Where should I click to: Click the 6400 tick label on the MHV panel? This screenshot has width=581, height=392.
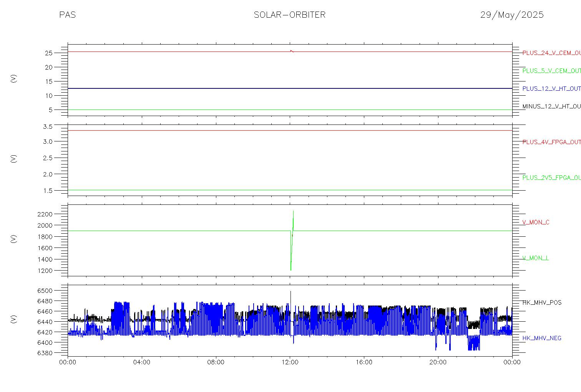tap(45, 342)
